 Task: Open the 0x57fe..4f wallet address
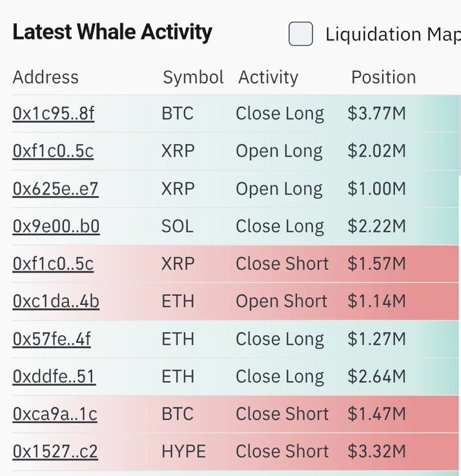52,339
